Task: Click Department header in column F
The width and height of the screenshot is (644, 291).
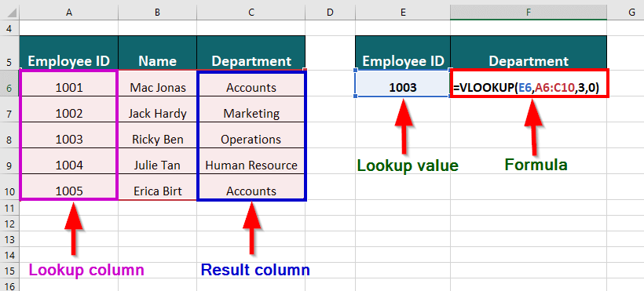Action: 529,53
